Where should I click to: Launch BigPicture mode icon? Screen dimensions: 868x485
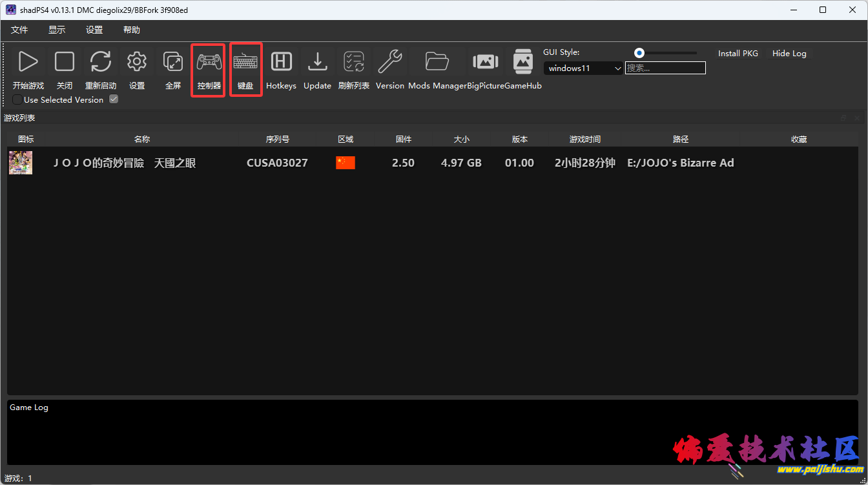[x=486, y=62]
